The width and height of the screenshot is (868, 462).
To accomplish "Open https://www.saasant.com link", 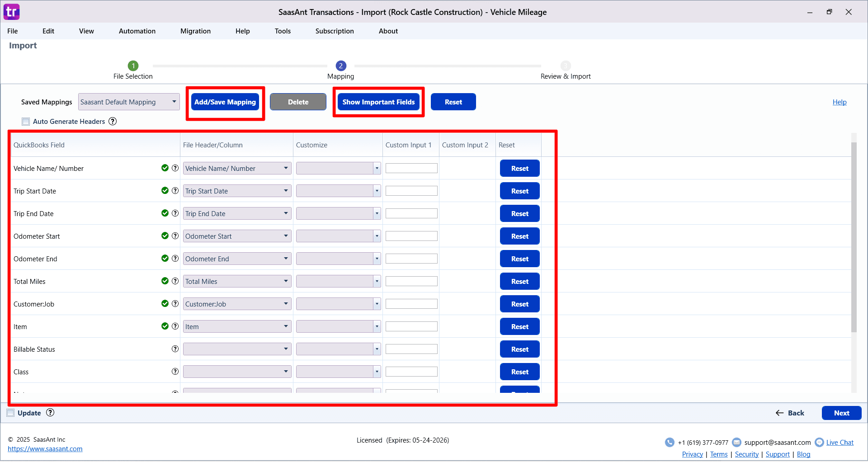I will click(45, 449).
